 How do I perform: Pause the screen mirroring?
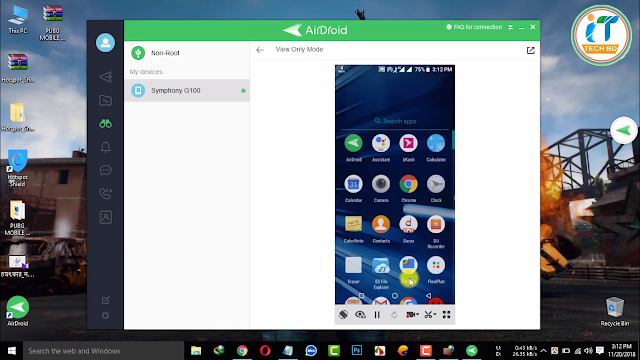(377, 315)
